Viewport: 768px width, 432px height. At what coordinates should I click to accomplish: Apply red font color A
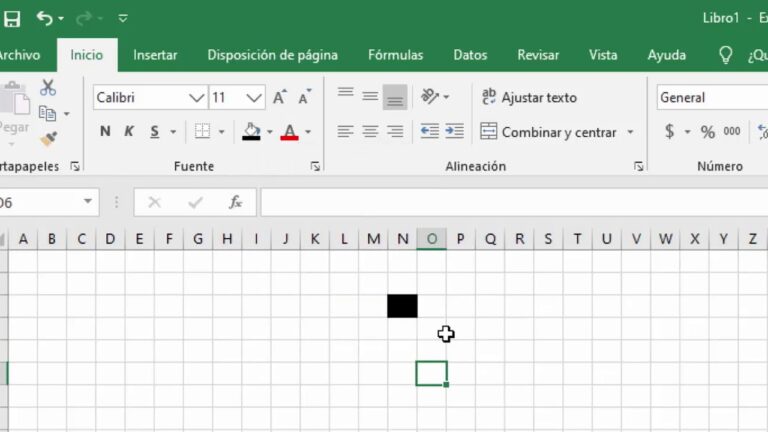coord(289,131)
